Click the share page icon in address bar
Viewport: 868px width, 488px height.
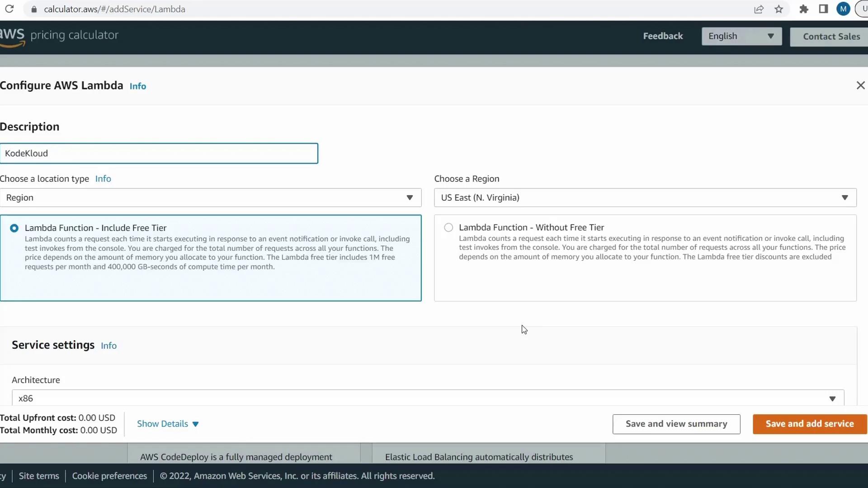759,9
